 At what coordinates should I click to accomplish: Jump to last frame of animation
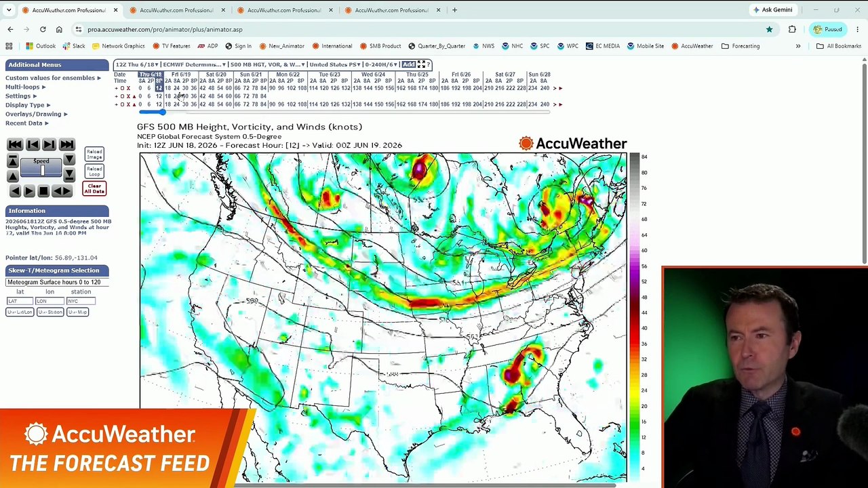tap(66, 144)
